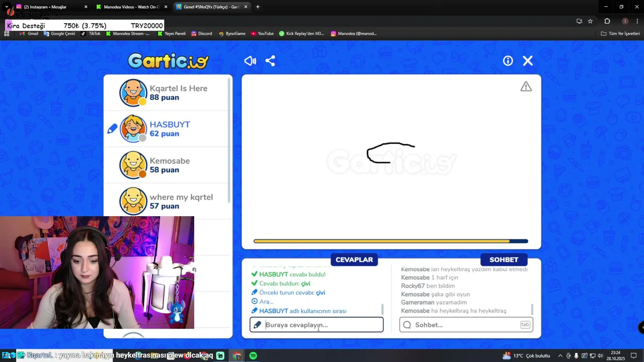Close the Manodea Videos tab

coord(166,7)
